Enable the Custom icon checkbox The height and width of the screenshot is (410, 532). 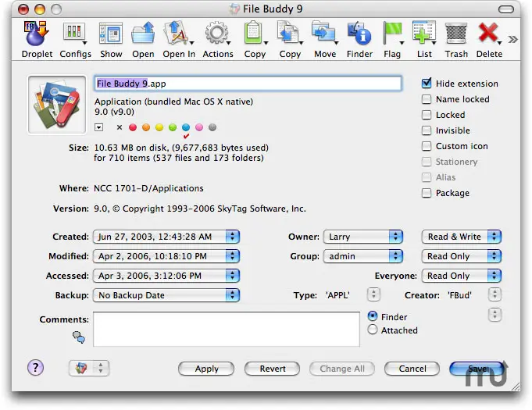[427, 146]
